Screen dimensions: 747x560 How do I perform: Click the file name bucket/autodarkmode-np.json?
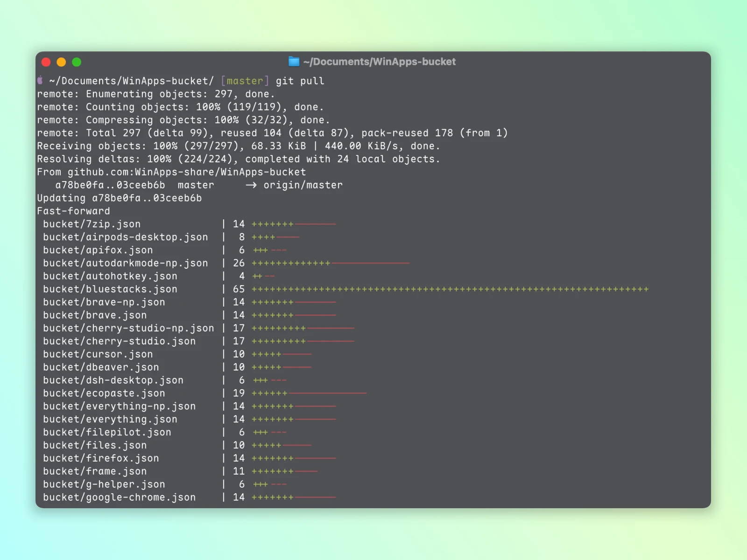coord(126,263)
